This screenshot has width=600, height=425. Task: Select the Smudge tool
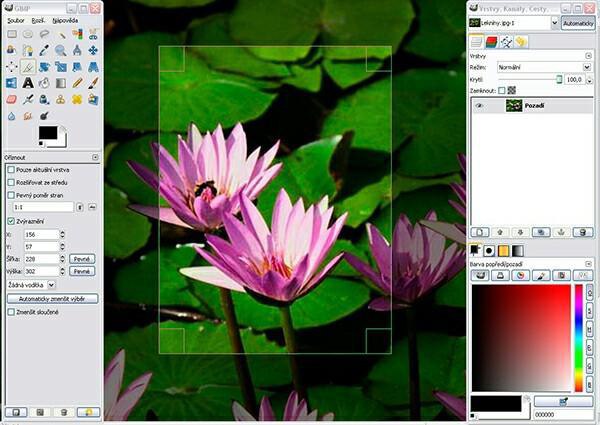[28, 116]
